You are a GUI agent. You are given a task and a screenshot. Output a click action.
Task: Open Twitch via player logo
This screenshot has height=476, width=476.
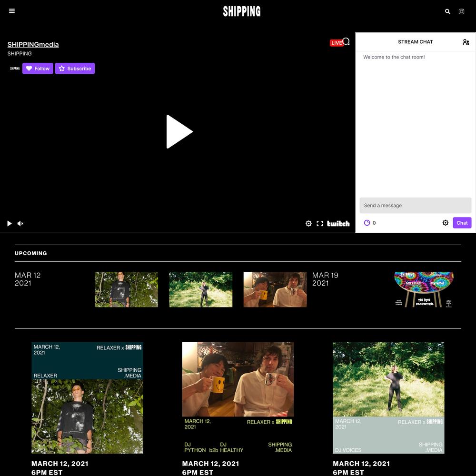coord(338,223)
